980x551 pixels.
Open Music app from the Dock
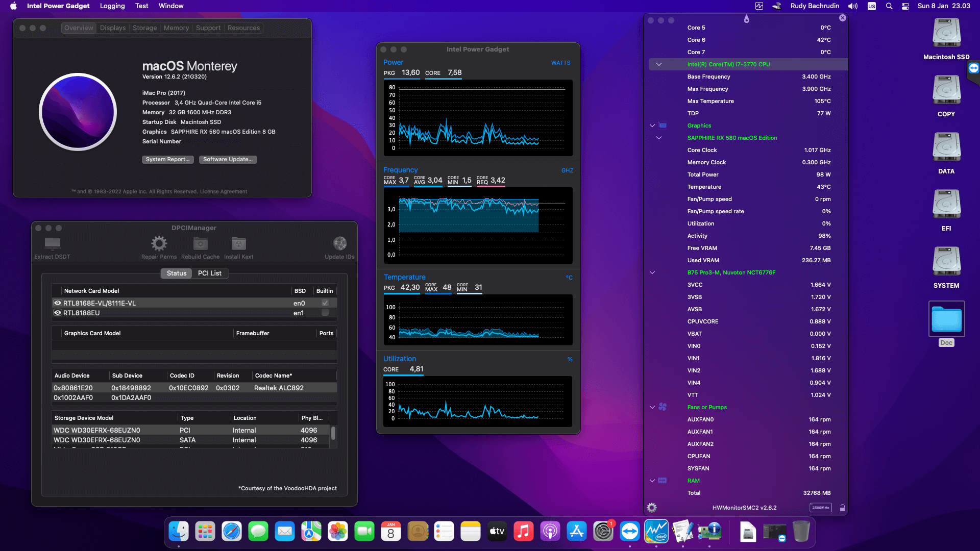click(x=524, y=532)
